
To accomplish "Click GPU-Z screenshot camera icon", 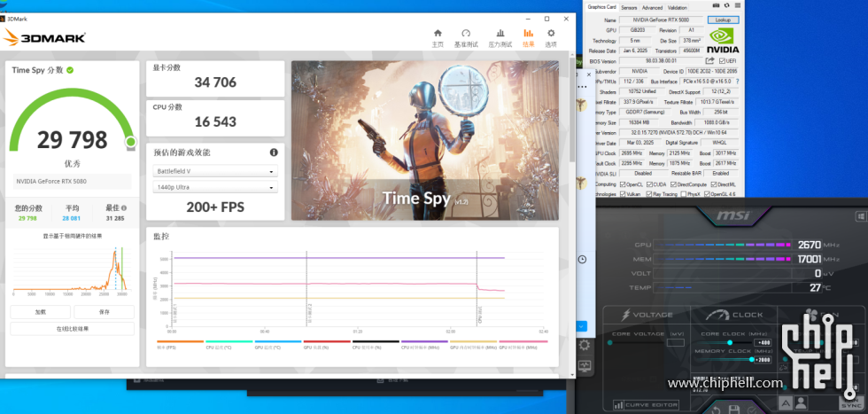I will (716, 5).
